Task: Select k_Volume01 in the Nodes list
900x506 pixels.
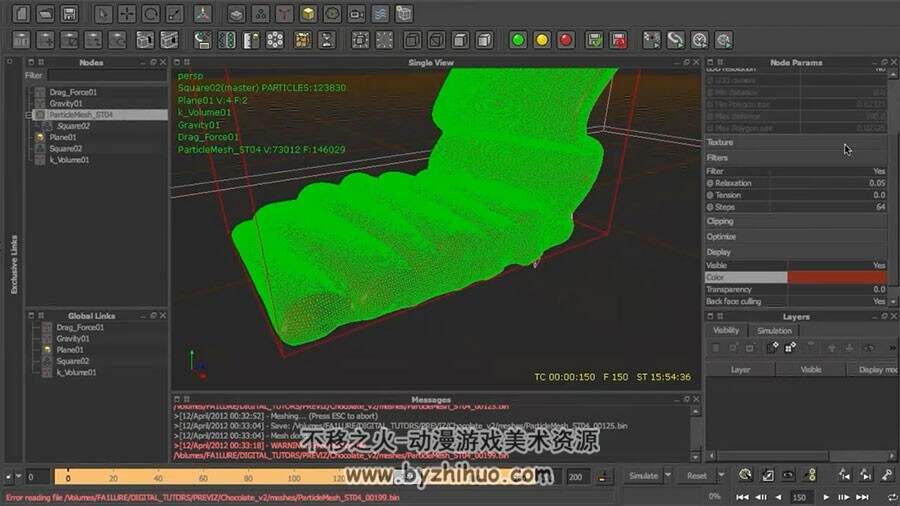Action: [x=69, y=160]
